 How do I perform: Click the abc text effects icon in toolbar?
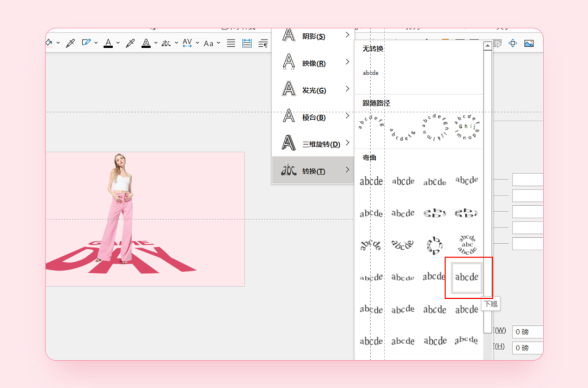tap(166, 43)
